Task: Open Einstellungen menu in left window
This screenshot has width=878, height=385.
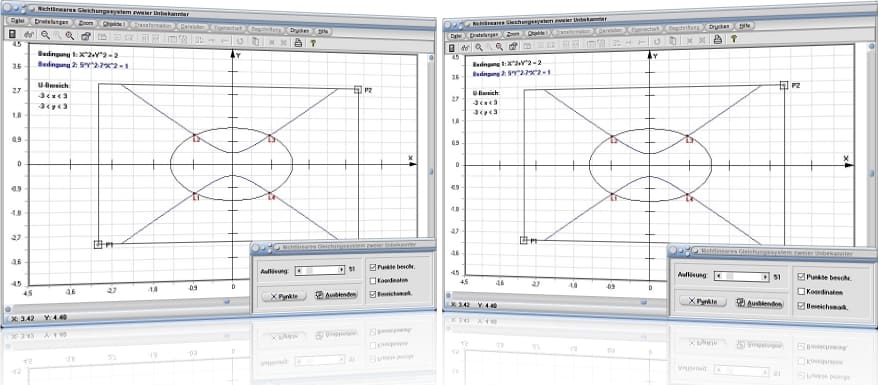Action: coord(51,22)
